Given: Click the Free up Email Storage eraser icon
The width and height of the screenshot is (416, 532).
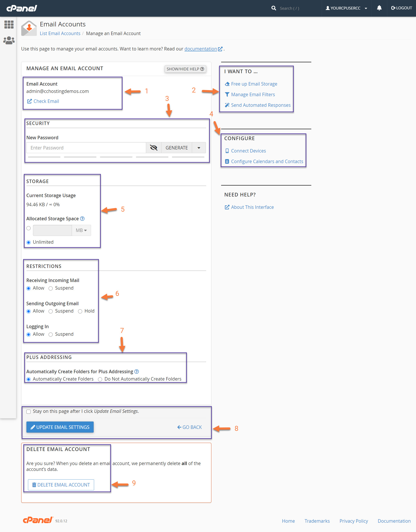Looking at the screenshot, I should click(227, 84).
